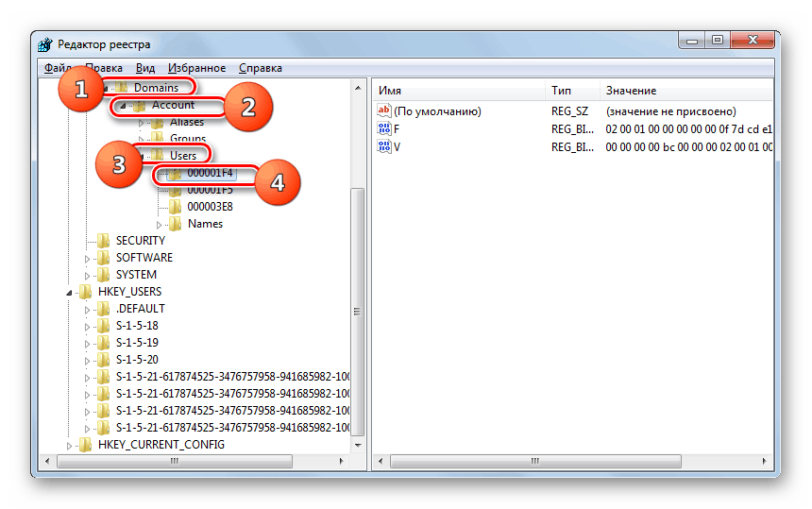Open the Правка menu
This screenshot has width=812, height=509.
point(104,68)
